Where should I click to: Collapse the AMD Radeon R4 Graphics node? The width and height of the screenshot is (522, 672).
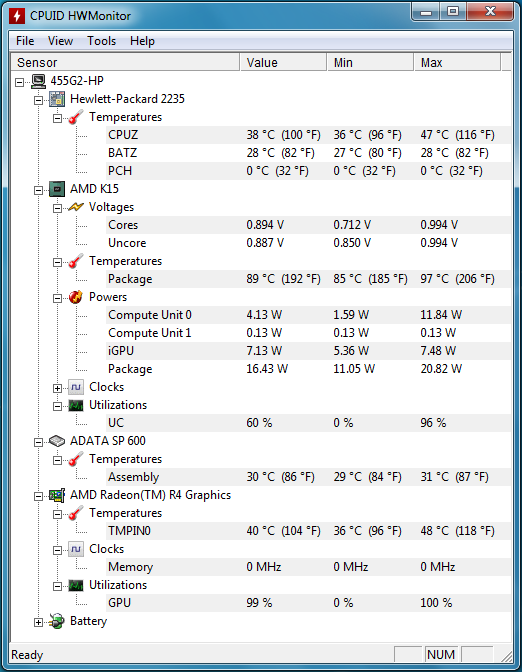[39, 496]
